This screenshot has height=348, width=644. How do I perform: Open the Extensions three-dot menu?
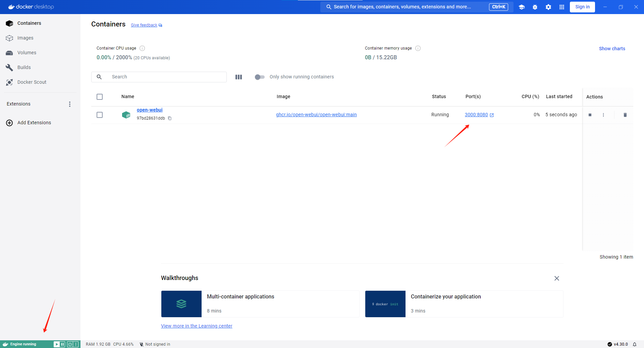click(70, 104)
